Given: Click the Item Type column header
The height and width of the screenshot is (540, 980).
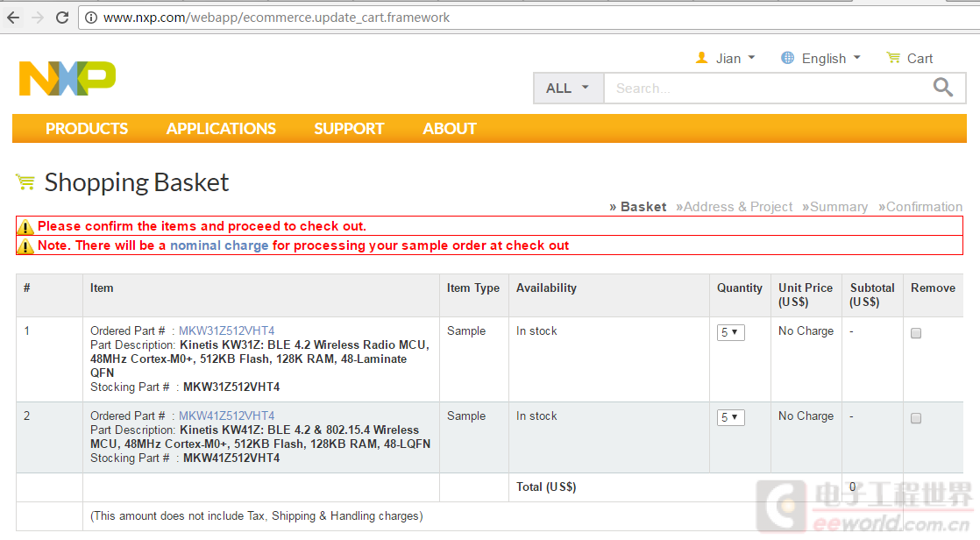Looking at the screenshot, I should [x=473, y=288].
